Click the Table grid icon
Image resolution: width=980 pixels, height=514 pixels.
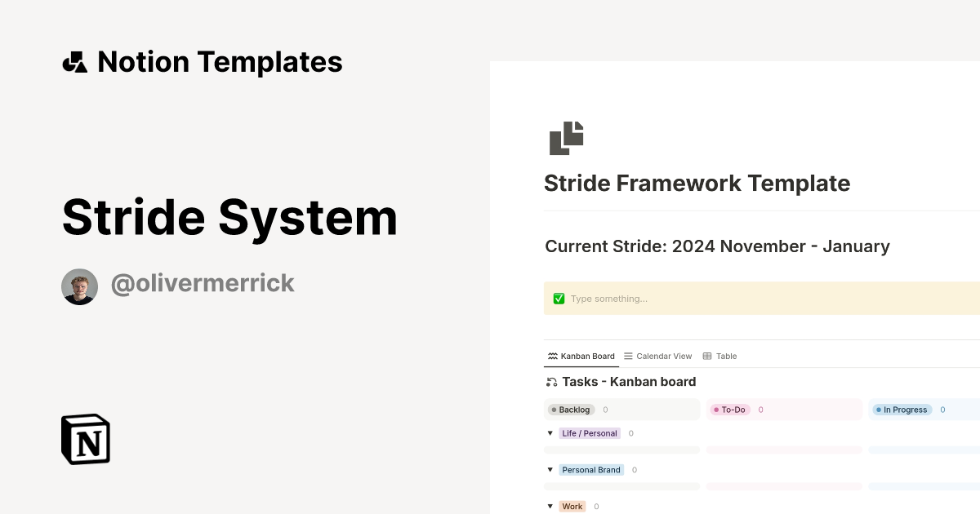pos(707,356)
